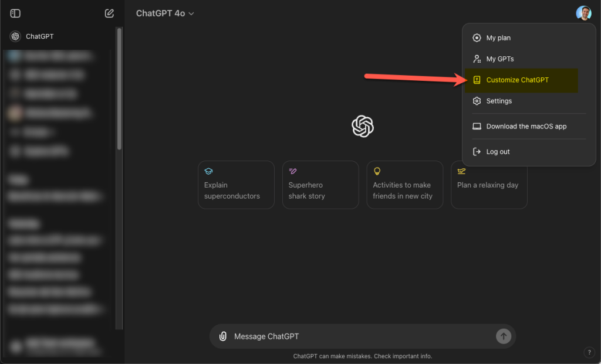
Task: Open Settings from the account menu
Action: tap(529, 101)
